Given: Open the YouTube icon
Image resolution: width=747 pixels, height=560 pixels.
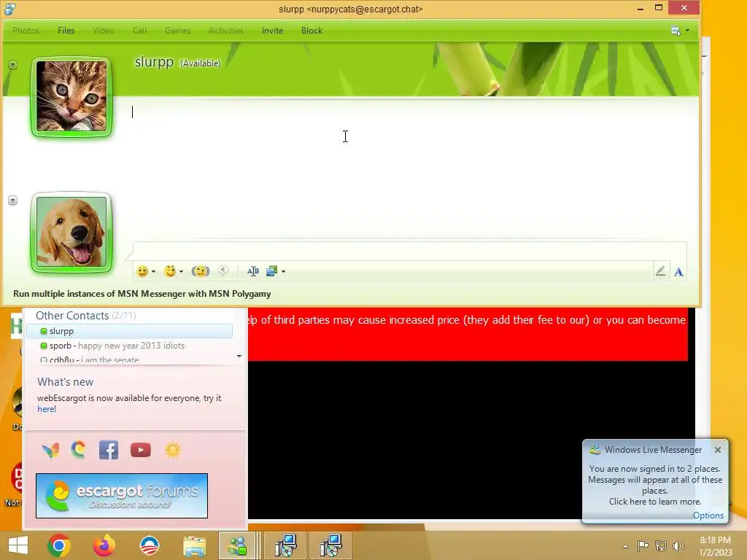Looking at the screenshot, I should (x=141, y=450).
